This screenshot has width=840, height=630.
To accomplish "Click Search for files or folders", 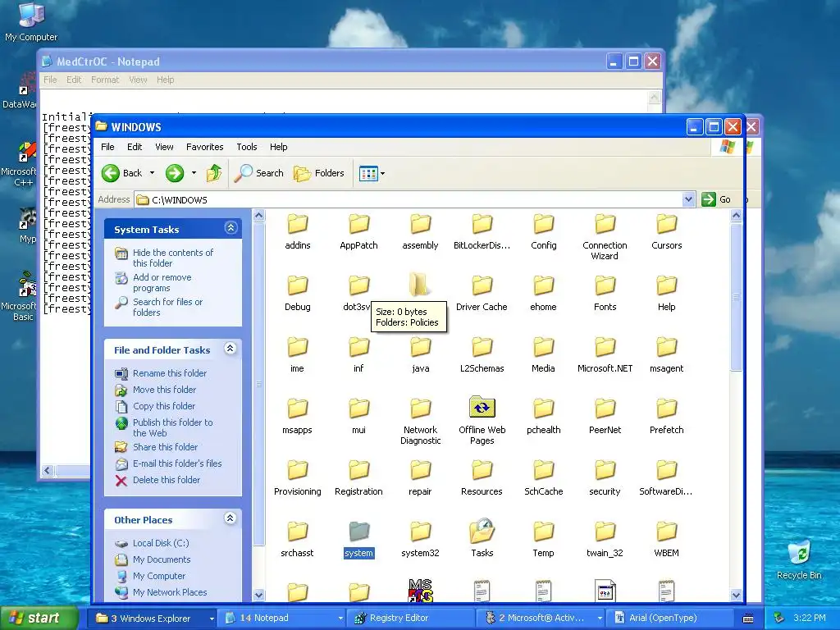I will [x=167, y=307].
